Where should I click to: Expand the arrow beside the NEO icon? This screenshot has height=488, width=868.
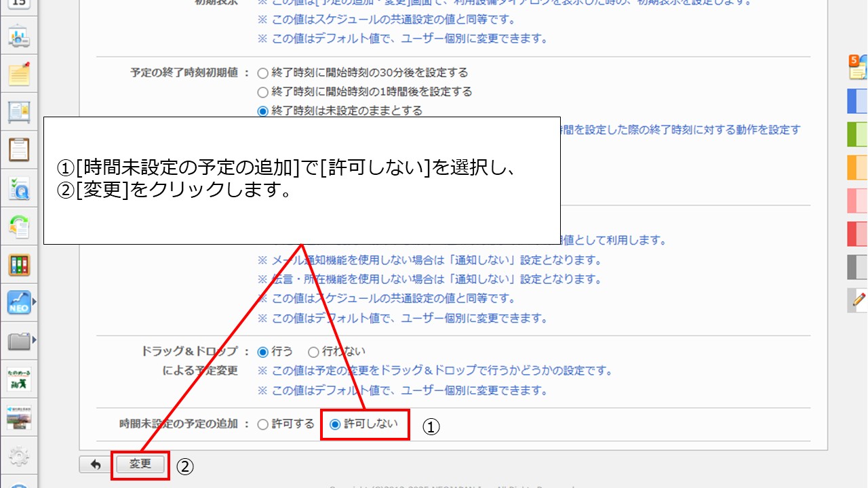coord(34,302)
